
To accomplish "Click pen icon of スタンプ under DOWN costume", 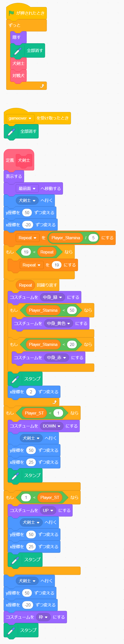I will coord(15,475).
